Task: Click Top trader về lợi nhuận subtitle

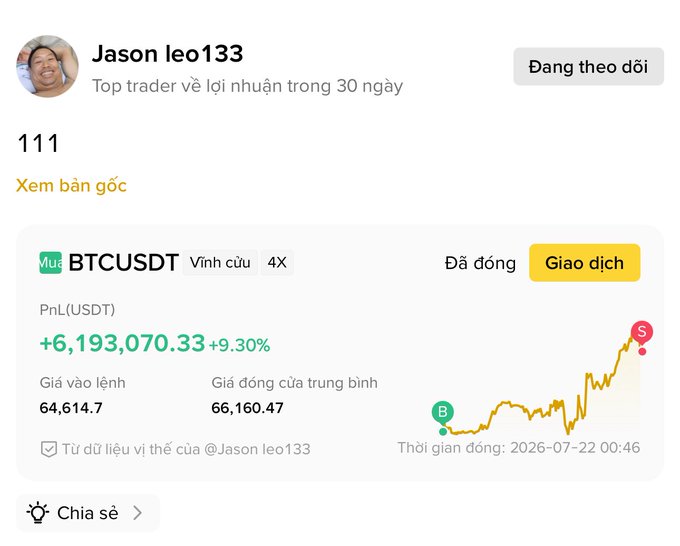Action: (248, 86)
